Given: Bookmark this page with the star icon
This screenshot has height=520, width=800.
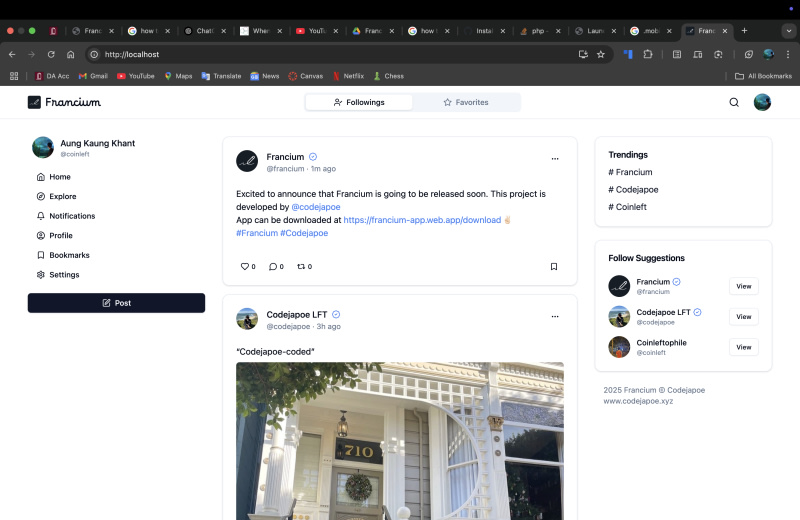Looking at the screenshot, I should pos(601,54).
